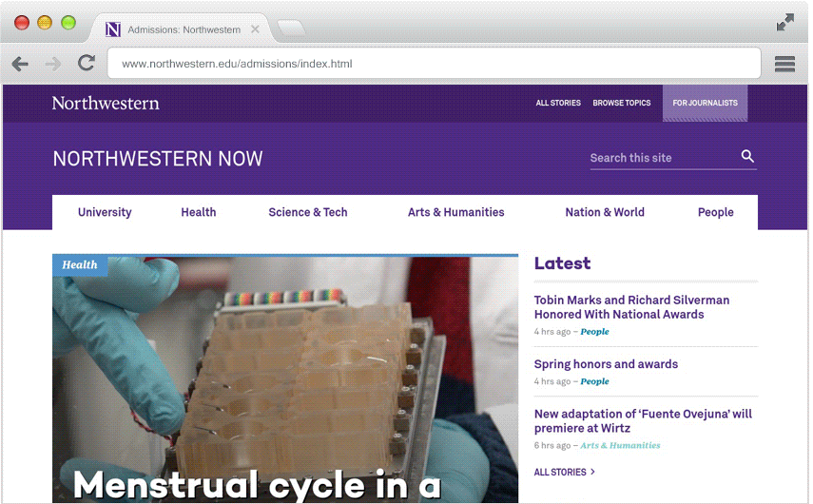The image size is (813, 504).
Task: Open a new blank tab
Action: tap(291, 28)
